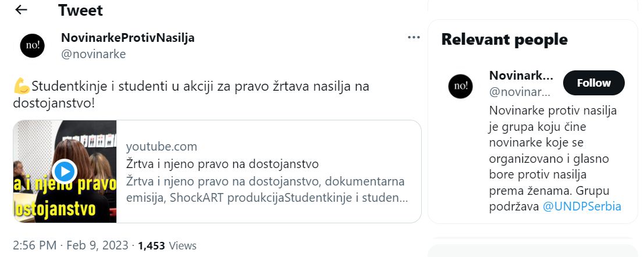Screen dimensions: 644x257
Task: Open the three-dot more options menu
Action: [x=414, y=37]
